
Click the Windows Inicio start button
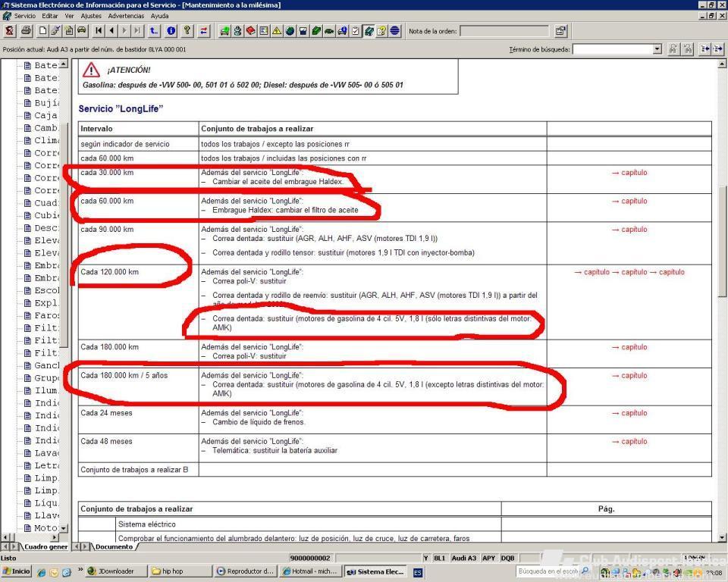point(16,571)
